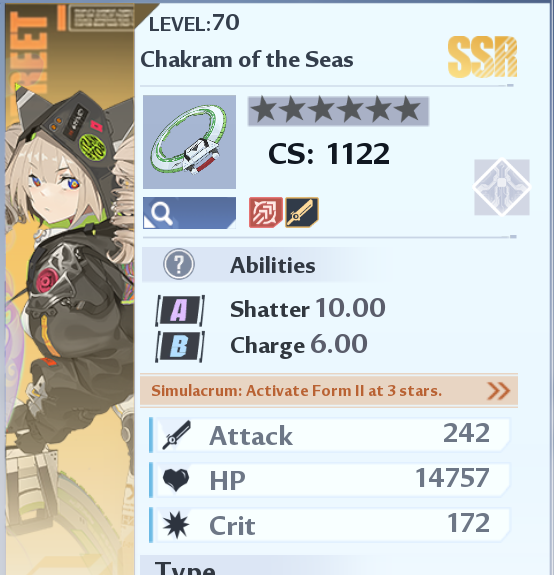This screenshot has height=575, width=554.
Task: Select the HP stat row
Action: [329, 480]
